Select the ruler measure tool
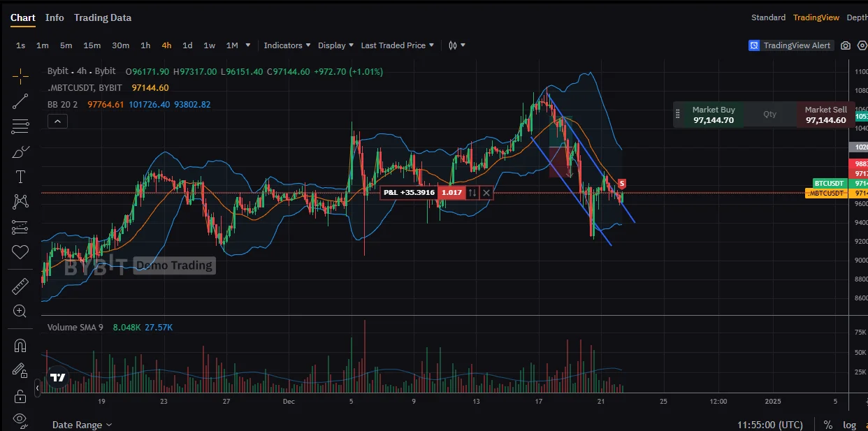This screenshot has width=868, height=431. (x=20, y=286)
